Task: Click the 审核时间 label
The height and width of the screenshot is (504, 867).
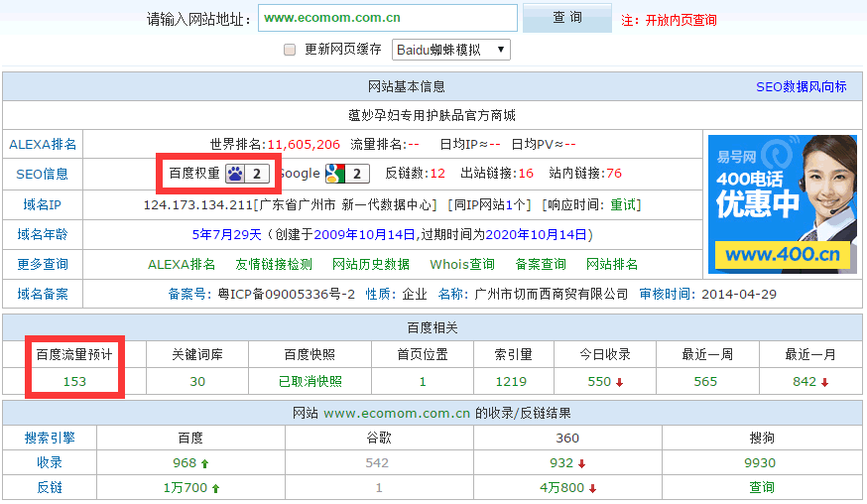Action: 669,295
